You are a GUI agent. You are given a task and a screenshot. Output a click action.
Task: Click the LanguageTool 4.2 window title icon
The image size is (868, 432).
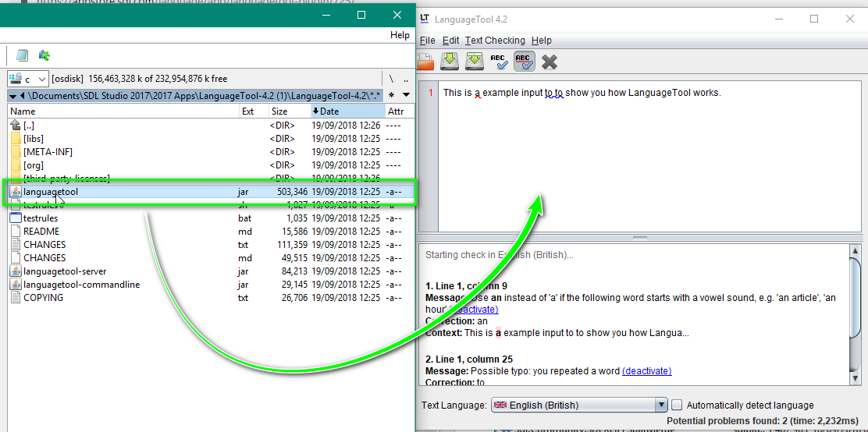425,19
